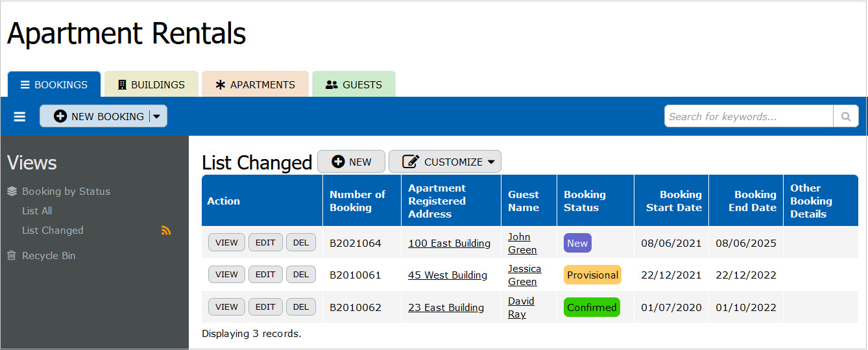Click the Recycle Bin trash icon

12,256
